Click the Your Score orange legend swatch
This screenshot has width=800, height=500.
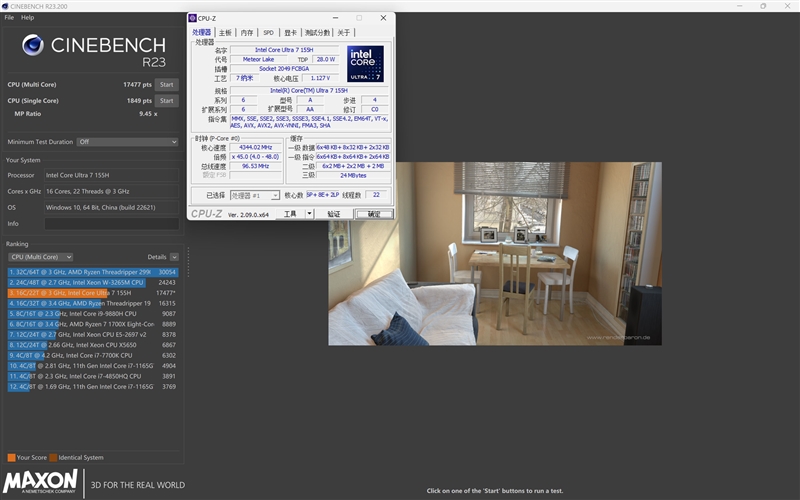click(x=11, y=458)
